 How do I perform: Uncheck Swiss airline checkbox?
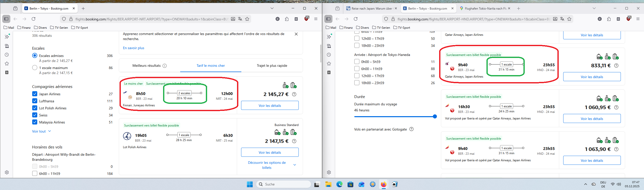click(35, 115)
